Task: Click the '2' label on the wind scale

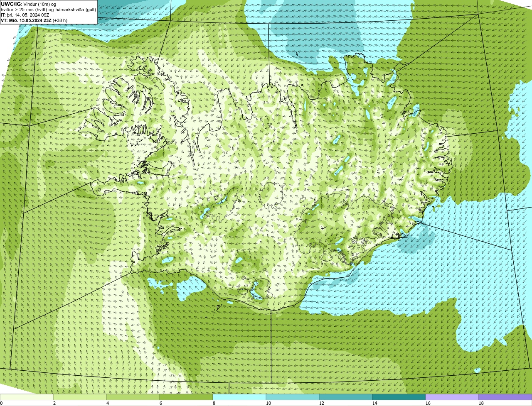Action: pos(54,403)
